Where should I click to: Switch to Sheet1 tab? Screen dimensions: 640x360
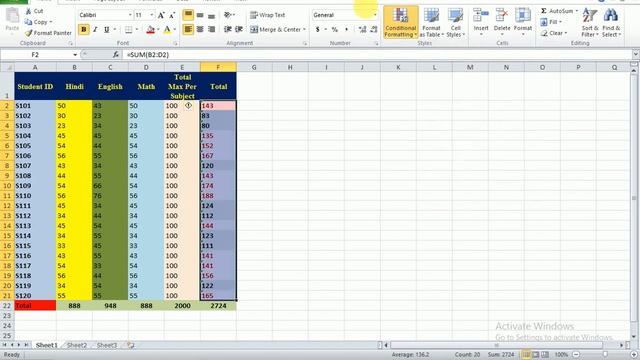46,345
